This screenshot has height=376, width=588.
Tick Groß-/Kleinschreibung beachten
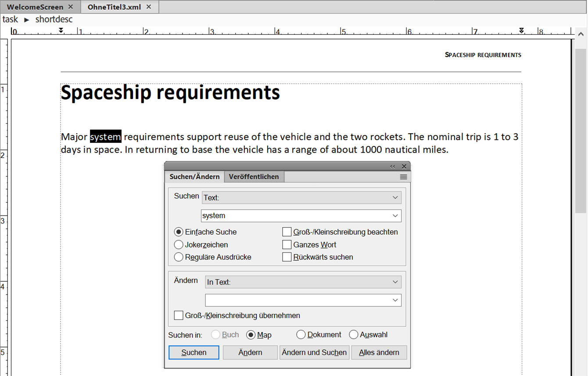click(x=287, y=232)
